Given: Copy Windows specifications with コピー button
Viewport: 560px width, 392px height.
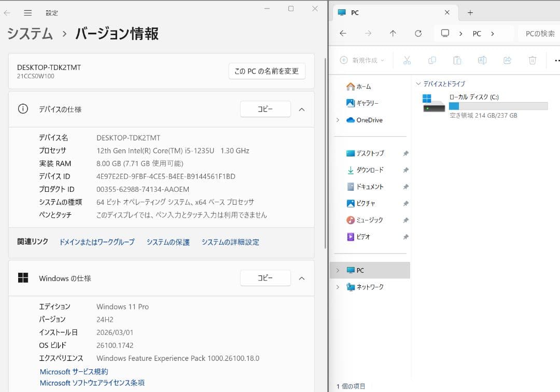Looking at the screenshot, I should pos(265,278).
